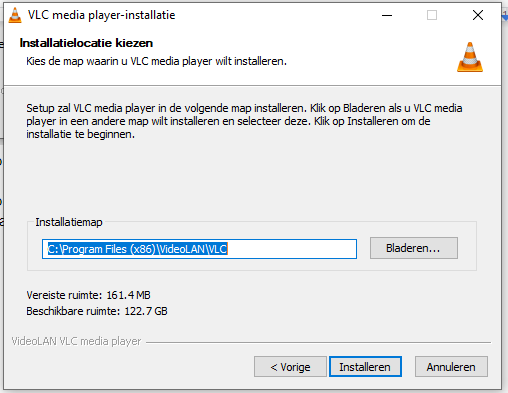Click the 'Beschikbare ruimte: 122.7 GB' text
The height and width of the screenshot is (393, 508).
(97, 311)
